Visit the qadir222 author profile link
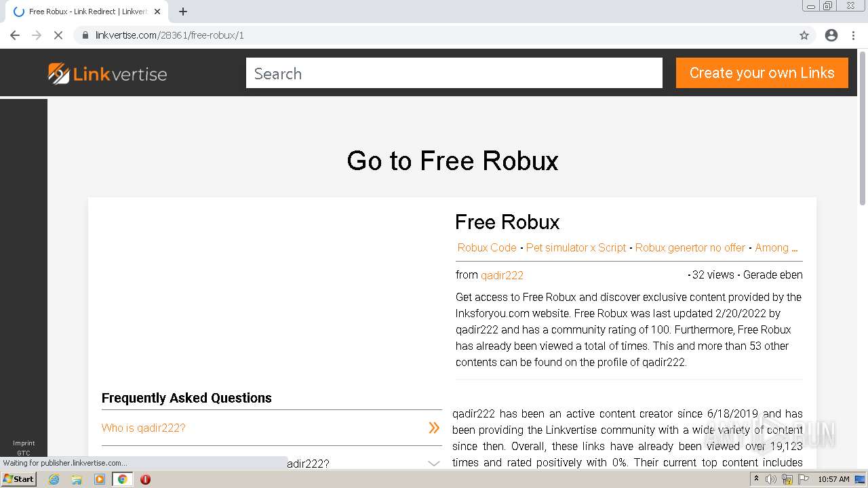 click(x=502, y=275)
